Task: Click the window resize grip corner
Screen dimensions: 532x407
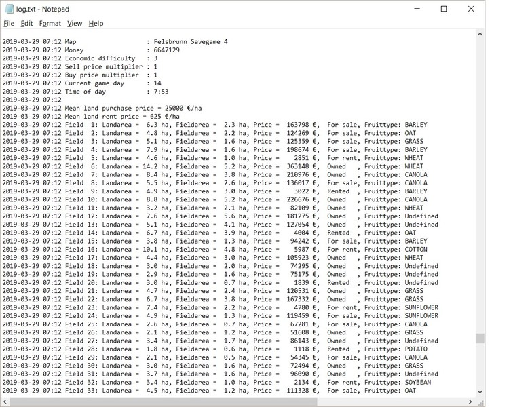Action: [480, 402]
